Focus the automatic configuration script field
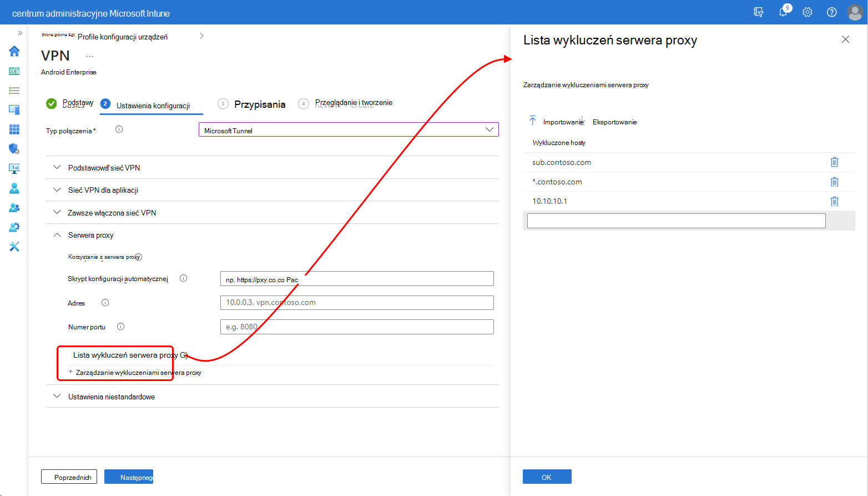 click(x=357, y=278)
